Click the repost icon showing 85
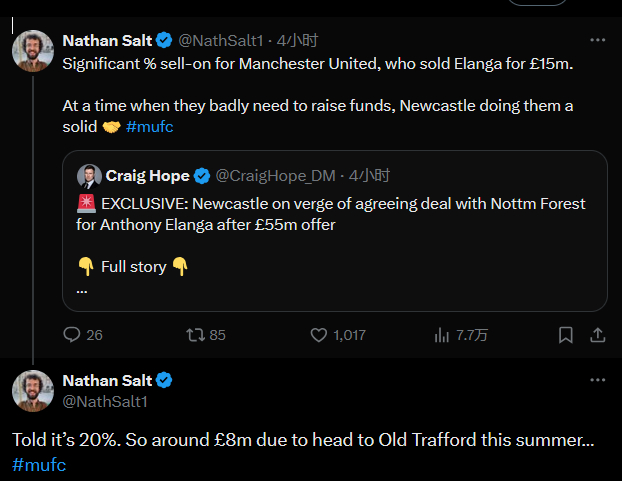622x481 pixels. tap(196, 335)
